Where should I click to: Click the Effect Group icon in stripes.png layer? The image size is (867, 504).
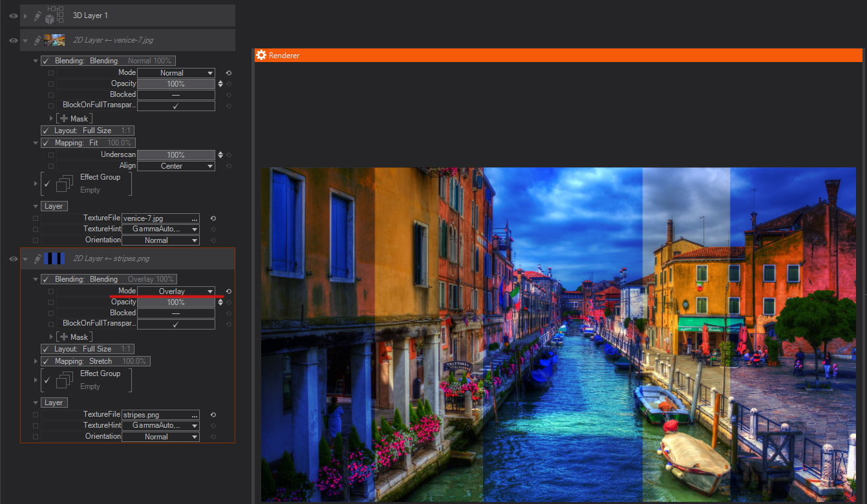pos(64,380)
